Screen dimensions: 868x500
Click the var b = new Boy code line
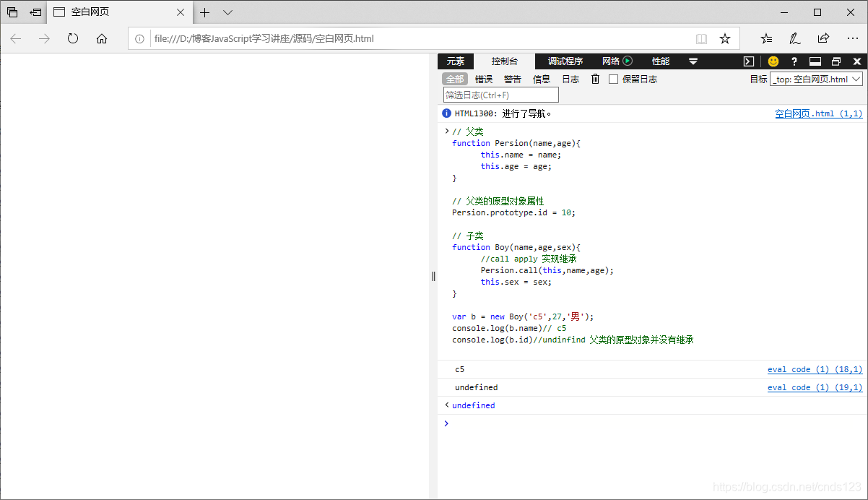tap(522, 316)
